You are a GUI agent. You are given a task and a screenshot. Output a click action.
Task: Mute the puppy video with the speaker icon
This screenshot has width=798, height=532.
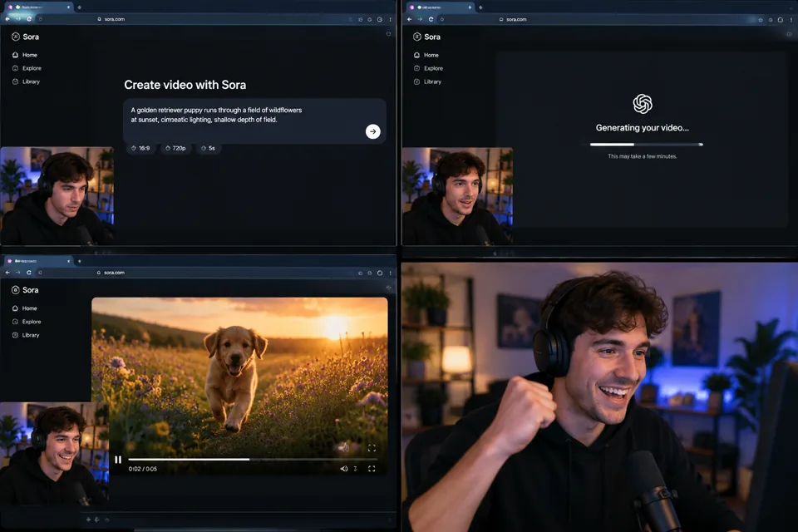coord(344,469)
